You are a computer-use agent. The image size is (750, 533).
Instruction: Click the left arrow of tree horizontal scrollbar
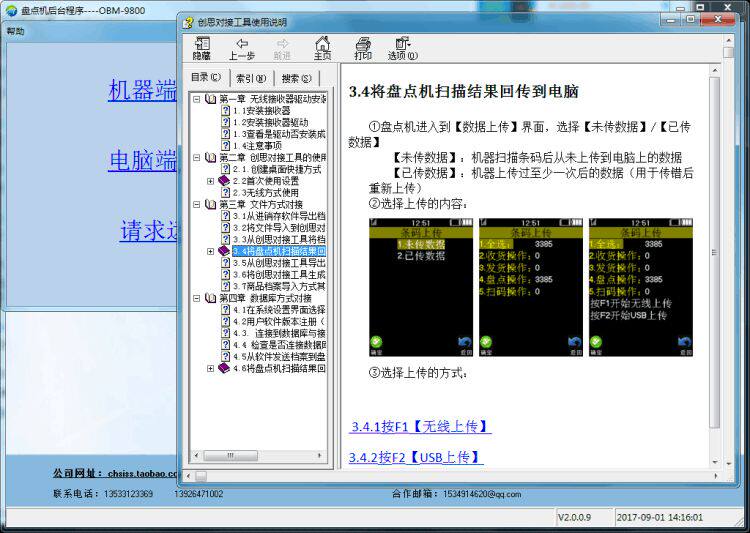click(196, 455)
